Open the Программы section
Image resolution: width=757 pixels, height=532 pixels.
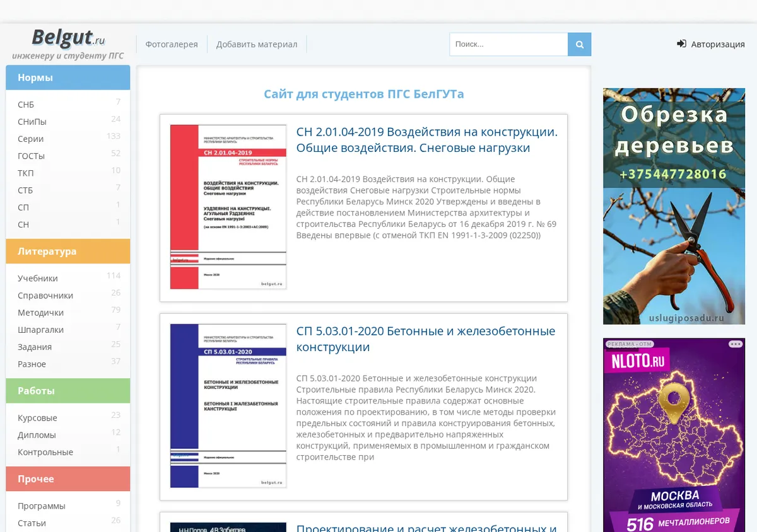pyautogui.click(x=42, y=506)
